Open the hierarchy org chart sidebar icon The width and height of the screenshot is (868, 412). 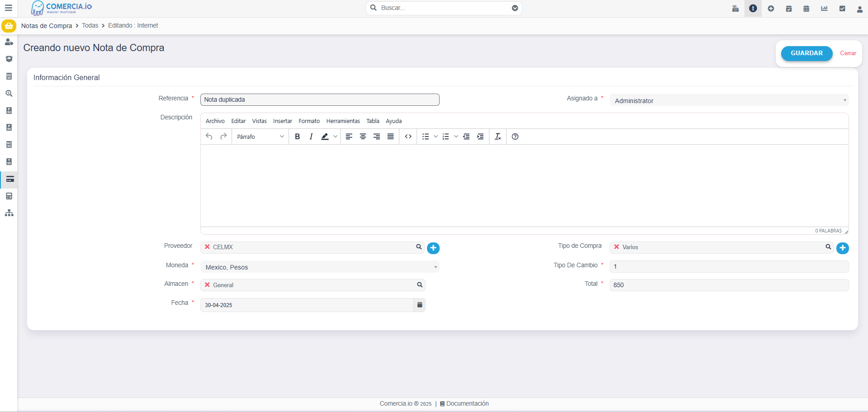[9, 213]
